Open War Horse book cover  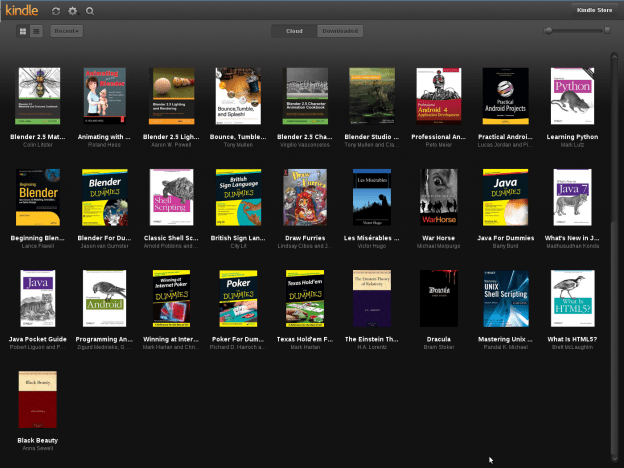(439, 197)
